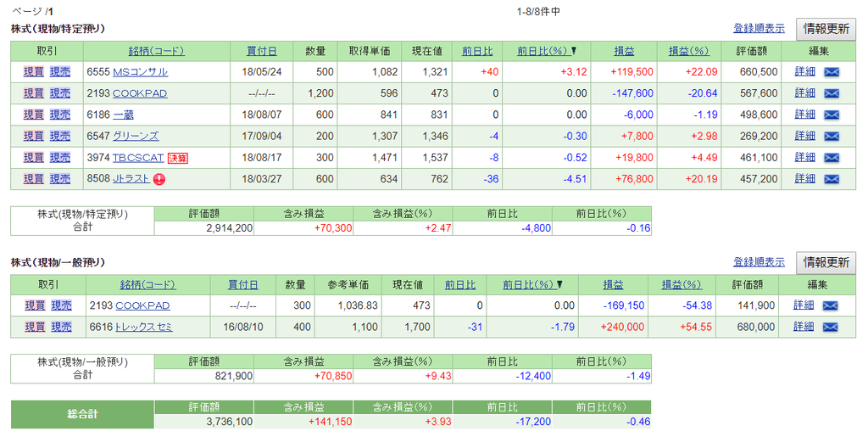868x448 pixels.
Task: Open 詳細 for TBCSCAT
Action: (x=805, y=158)
